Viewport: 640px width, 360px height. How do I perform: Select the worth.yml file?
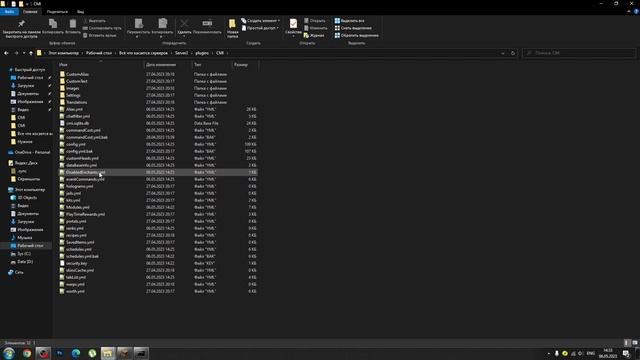pyautogui.click(x=75, y=291)
